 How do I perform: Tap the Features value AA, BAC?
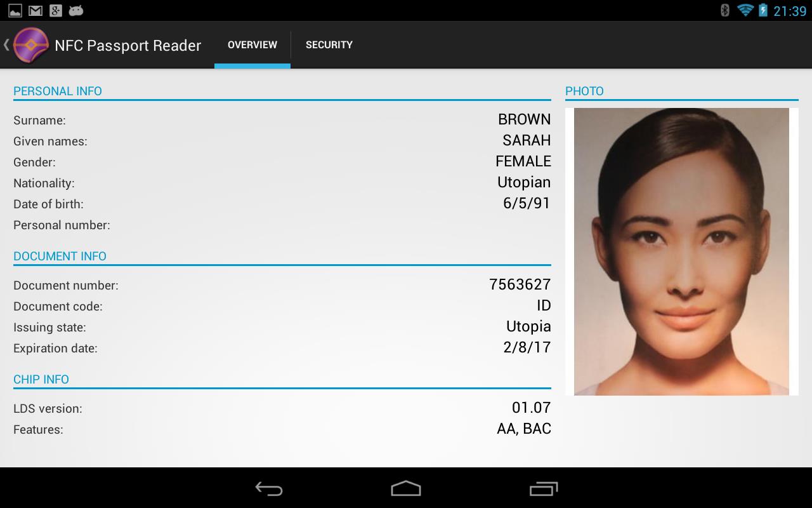(x=523, y=429)
